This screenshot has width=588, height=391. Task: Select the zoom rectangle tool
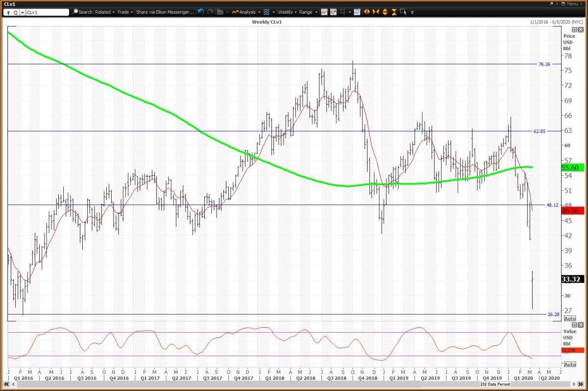coord(403,12)
